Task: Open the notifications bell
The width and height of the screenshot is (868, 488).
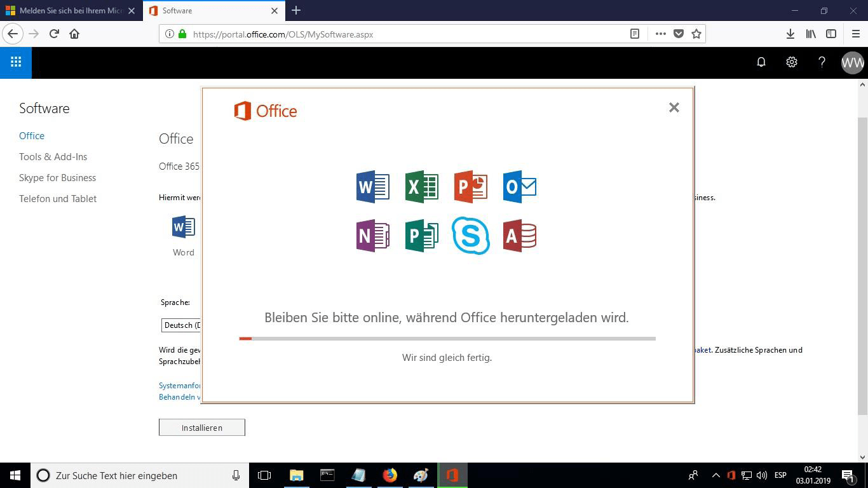Action: (761, 62)
